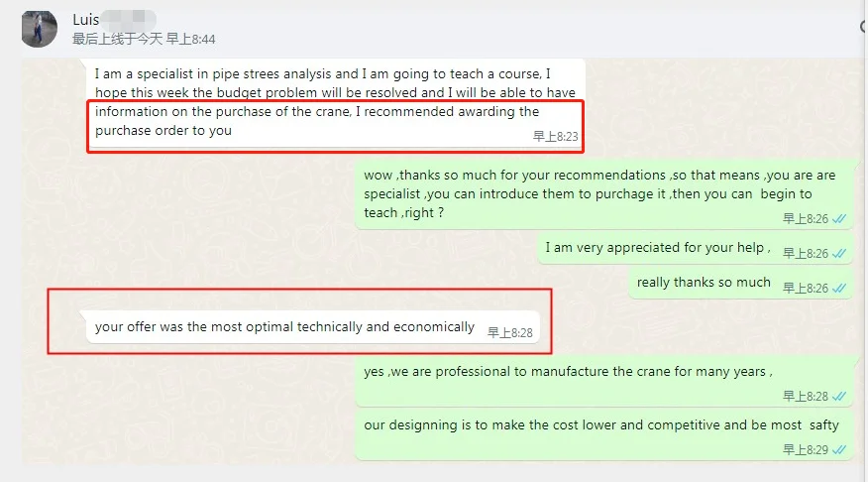
Task: Click read-receipt ticks on "wow, thanks" message
Action: coord(839,219)
